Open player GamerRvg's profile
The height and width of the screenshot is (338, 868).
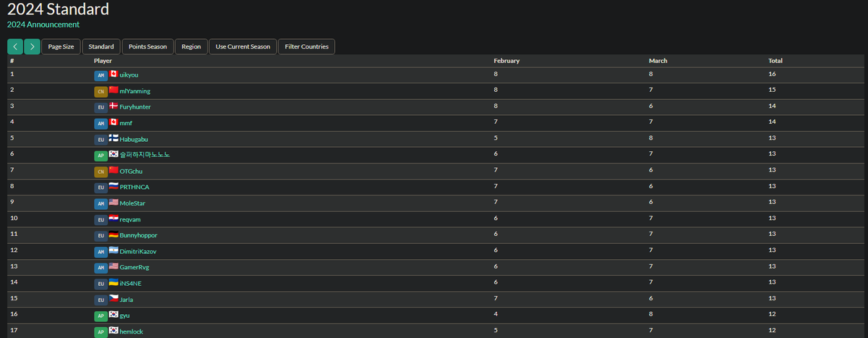134,267
